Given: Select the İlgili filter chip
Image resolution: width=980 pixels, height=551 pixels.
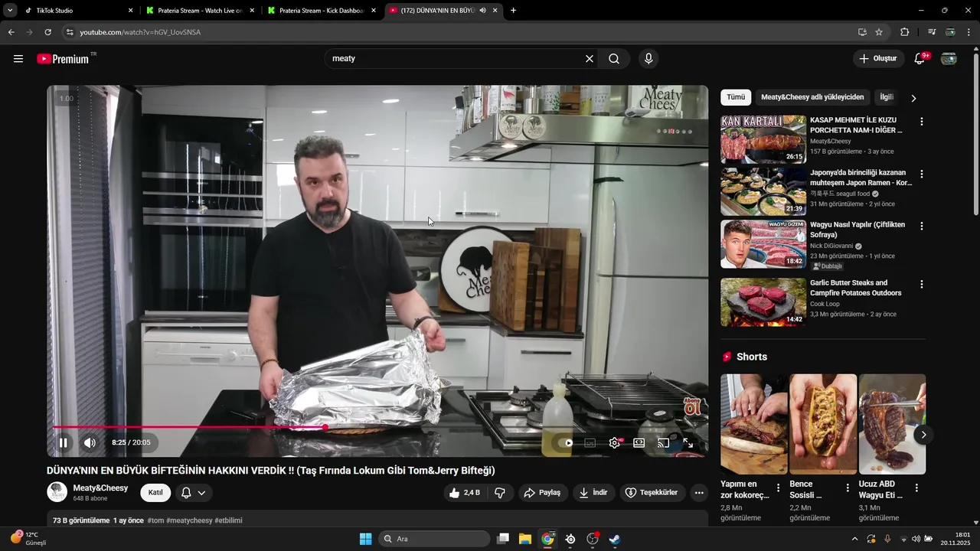Looking at the screenshot, I should pyautogui.click(x=887, y=97).
